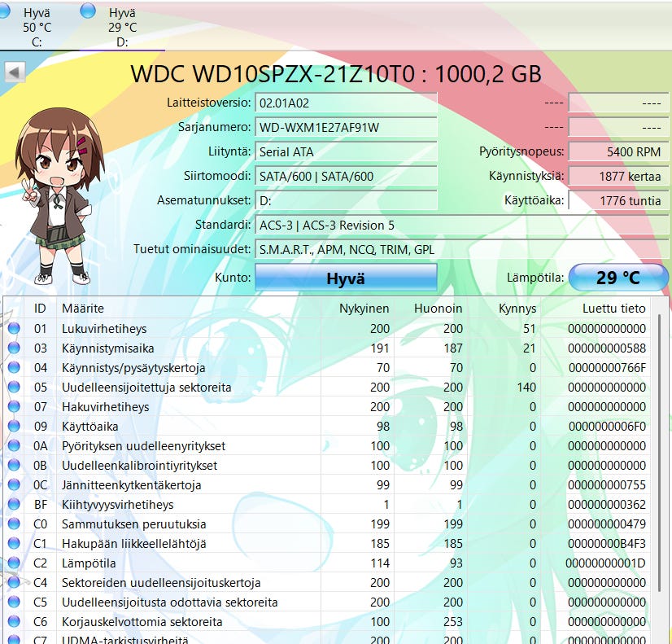Click the Laitteistoversio firmware field

pyautogui.click(x=346, y=103)
